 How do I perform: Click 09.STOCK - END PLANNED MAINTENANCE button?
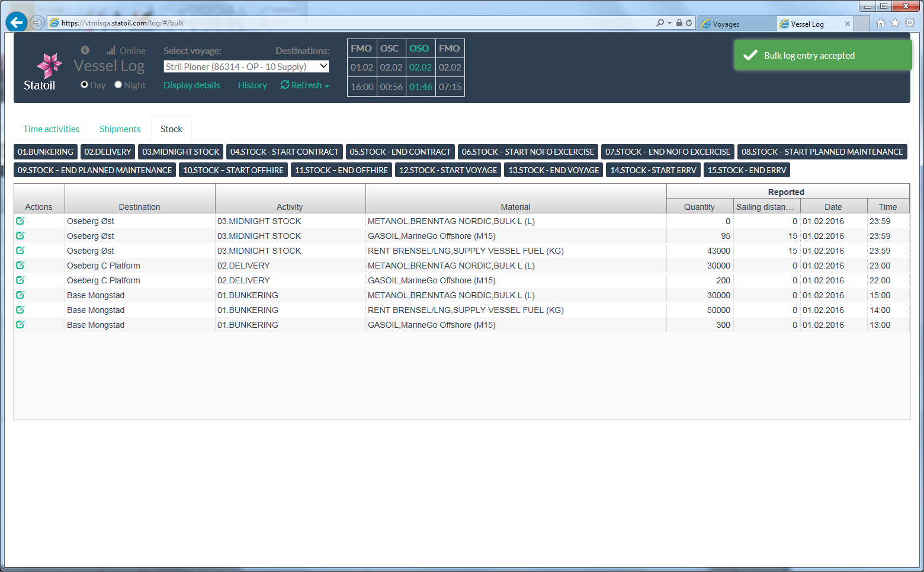(x=95, y=170)
